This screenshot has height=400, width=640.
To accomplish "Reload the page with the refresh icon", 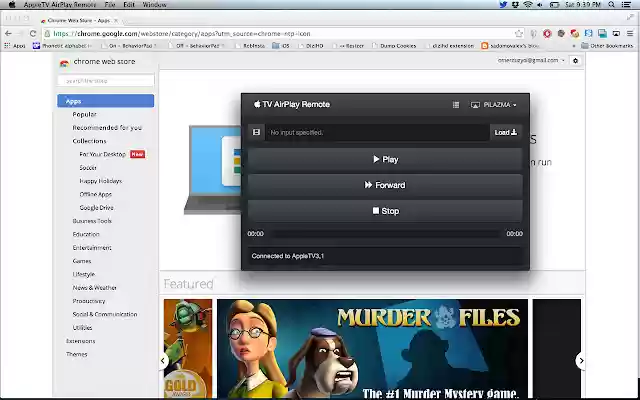I will (33, 33).
